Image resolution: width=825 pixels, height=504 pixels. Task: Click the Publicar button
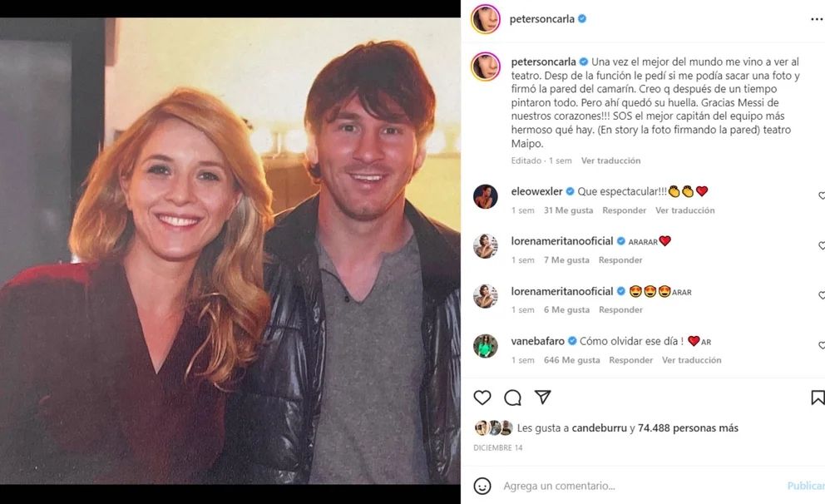(805, 486)
